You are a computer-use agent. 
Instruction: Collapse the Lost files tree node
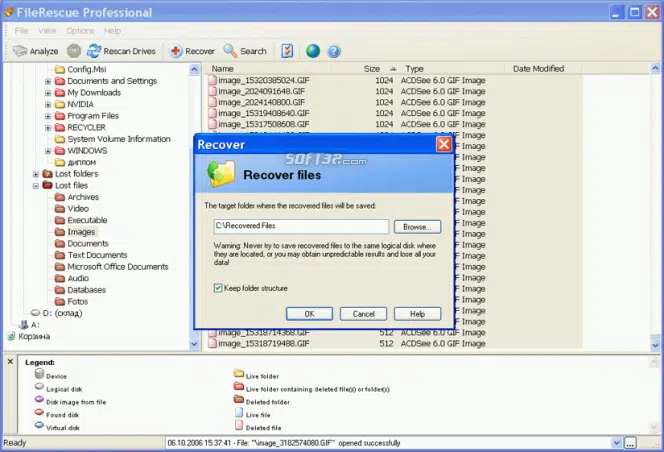click(x=36, y=186)
